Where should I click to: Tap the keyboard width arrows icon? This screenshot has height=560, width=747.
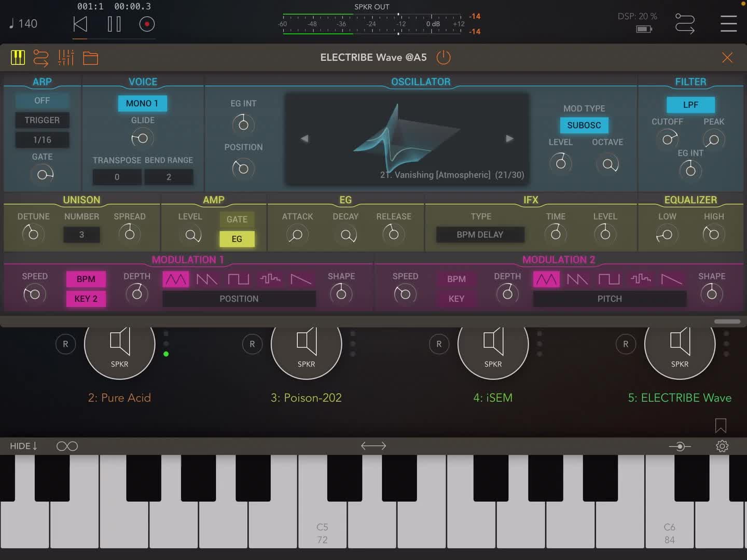click(x=374, y=446)
